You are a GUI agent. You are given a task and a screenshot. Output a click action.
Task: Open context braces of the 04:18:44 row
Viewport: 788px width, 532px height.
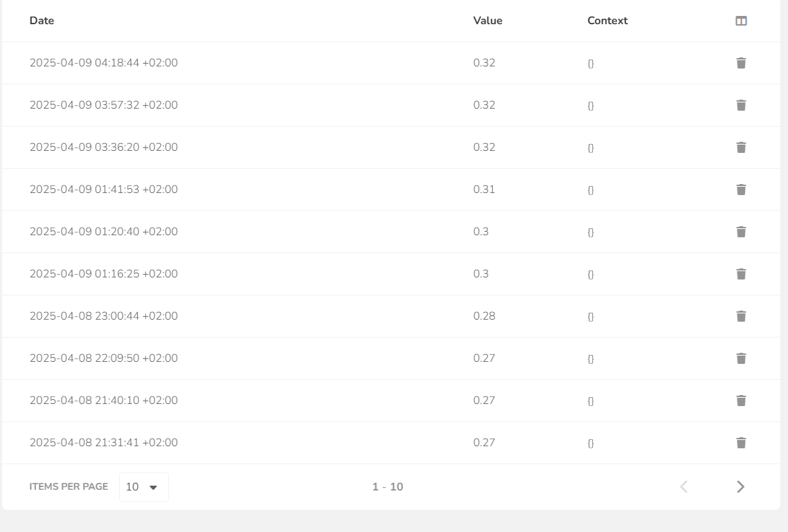tap(591, 63)
